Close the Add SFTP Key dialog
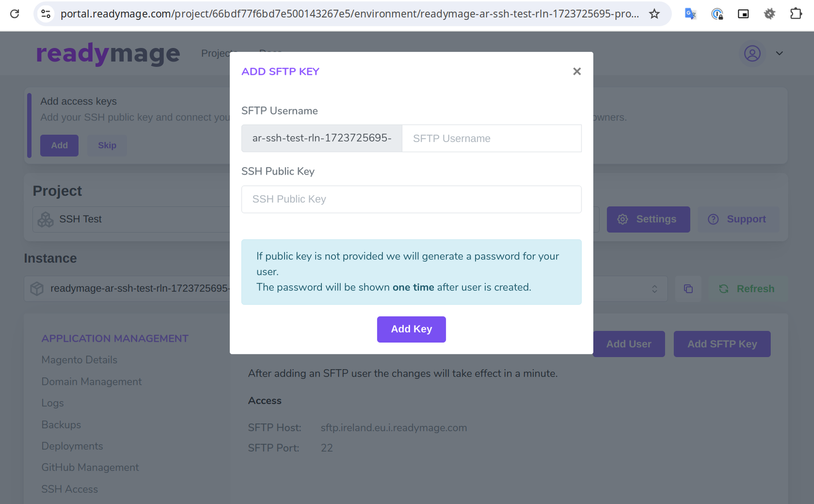 coord(577,71)
